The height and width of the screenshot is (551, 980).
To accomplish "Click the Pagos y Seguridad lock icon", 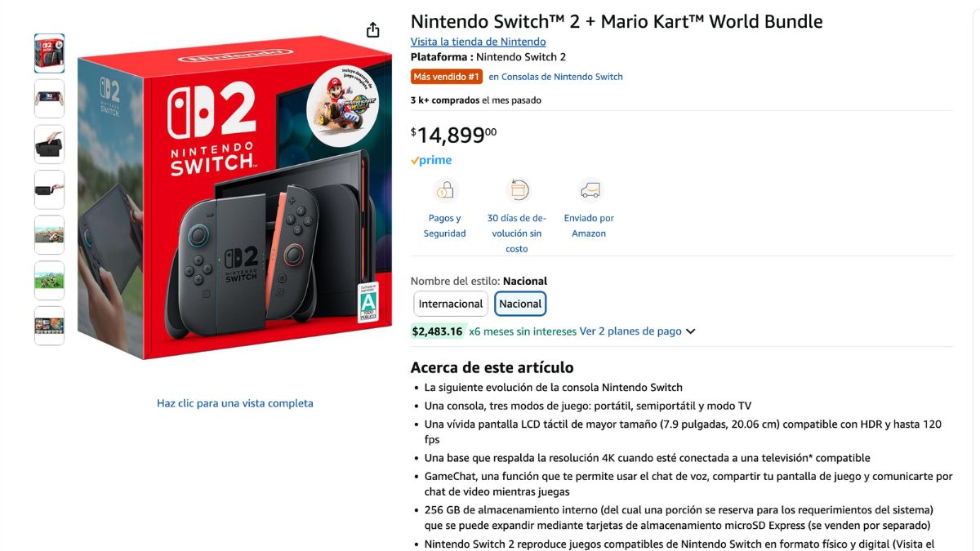I will click(x=446, y=191).
